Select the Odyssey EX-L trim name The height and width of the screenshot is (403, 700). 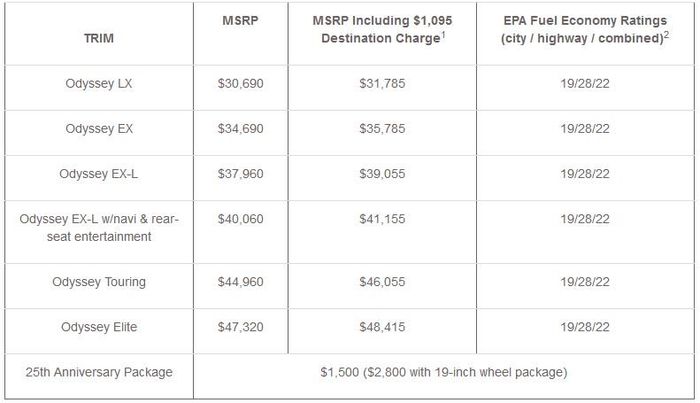tap(98, 173)
